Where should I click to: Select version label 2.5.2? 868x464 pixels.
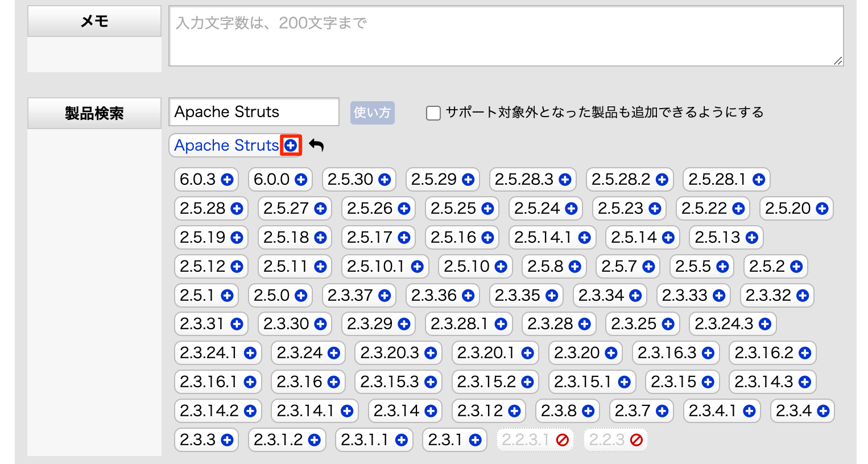[767, 267]
